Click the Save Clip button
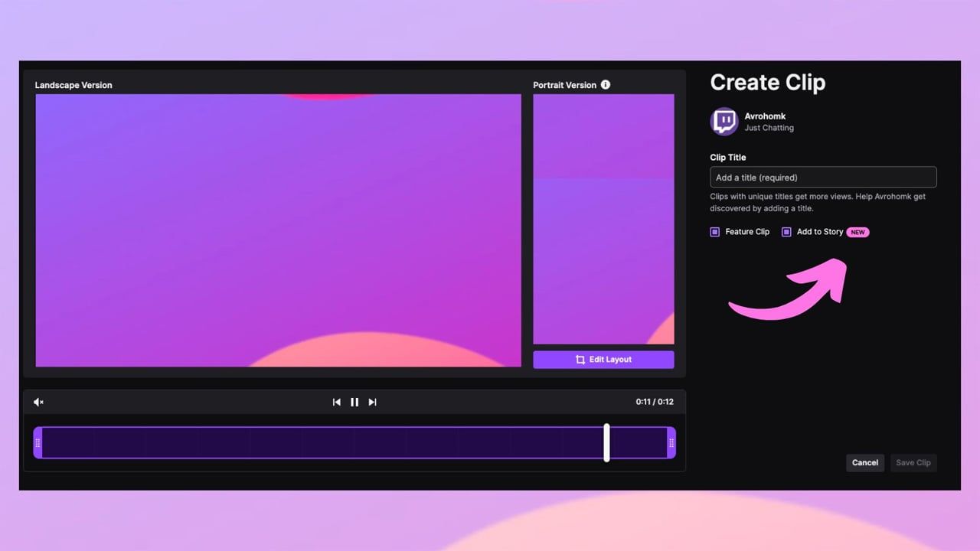980x551 pixels. click(913, 462)
